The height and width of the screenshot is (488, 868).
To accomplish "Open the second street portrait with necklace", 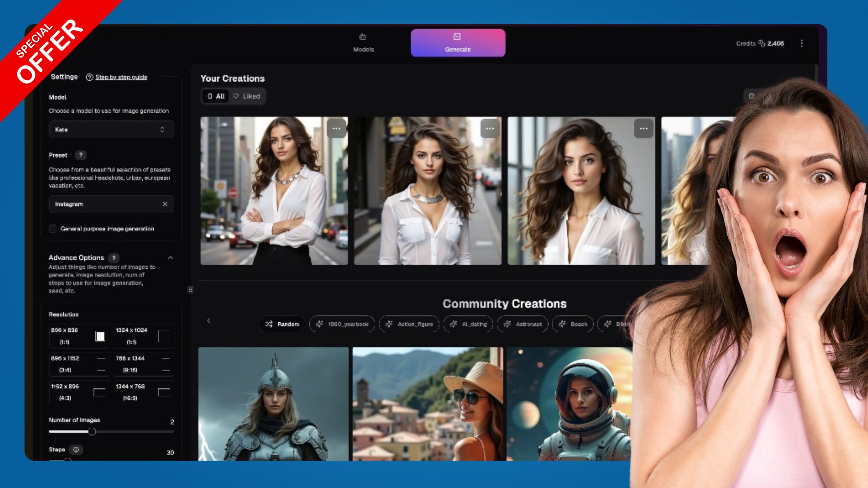I will [x=428, y=191].
